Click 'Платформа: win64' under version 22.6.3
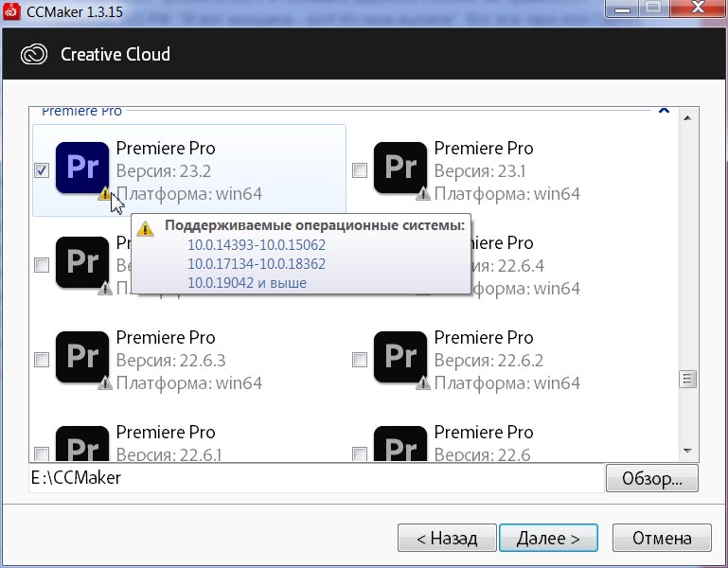The width and height of the screenshot is (728, 568). click(x=189, y=383)
